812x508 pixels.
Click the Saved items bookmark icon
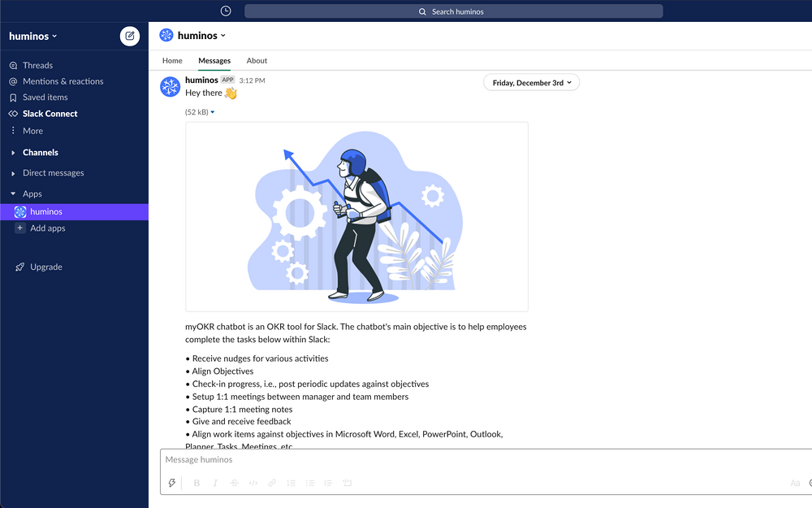pyautogui.click(x=14, y=98)
